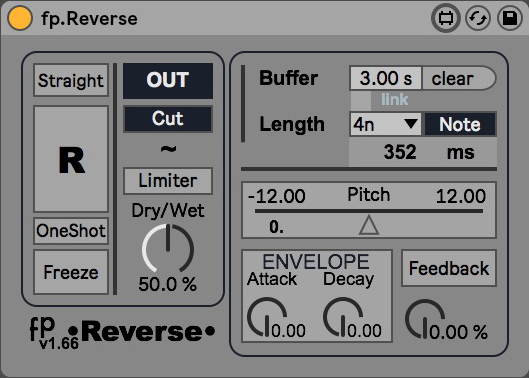Toggle the Note length mode button

(x=460, y=125)
